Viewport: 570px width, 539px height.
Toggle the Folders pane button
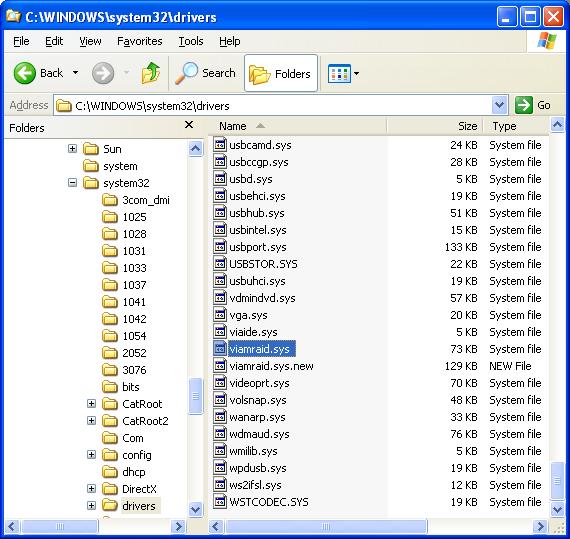tap(281, 73)
